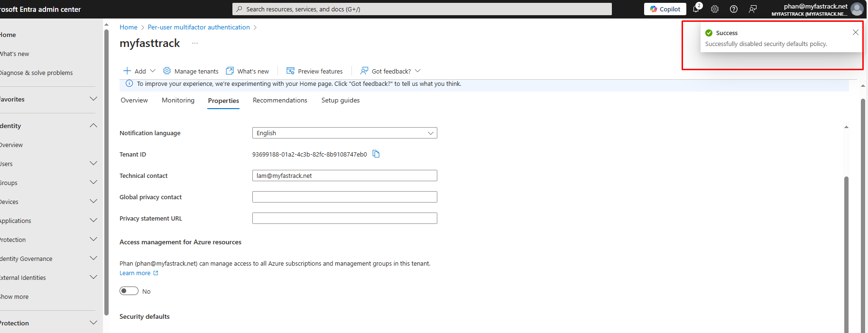Copy Tenant ID with the copy icon
Image resolution: width=868 pixels, height=333 pixels.
376,154
